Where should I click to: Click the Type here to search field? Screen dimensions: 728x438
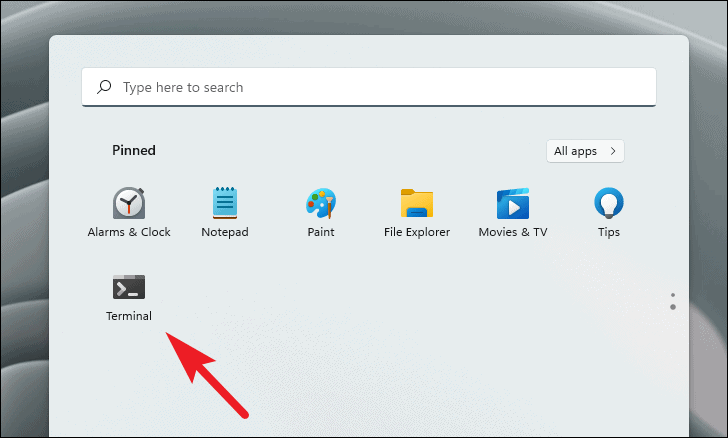pos(369,87)
